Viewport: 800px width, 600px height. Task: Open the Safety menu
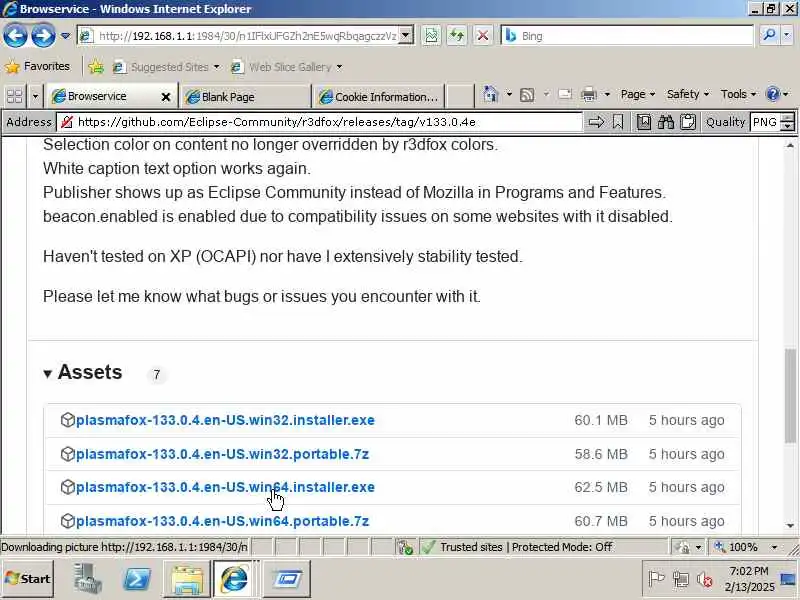pos(688,94)
